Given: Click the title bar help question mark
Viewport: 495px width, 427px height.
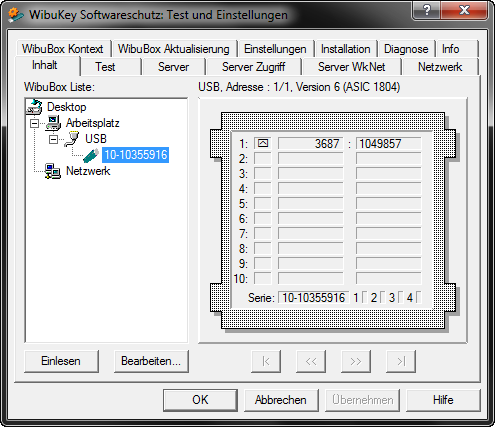Looking at the screenshot, I should pos(427,10).
